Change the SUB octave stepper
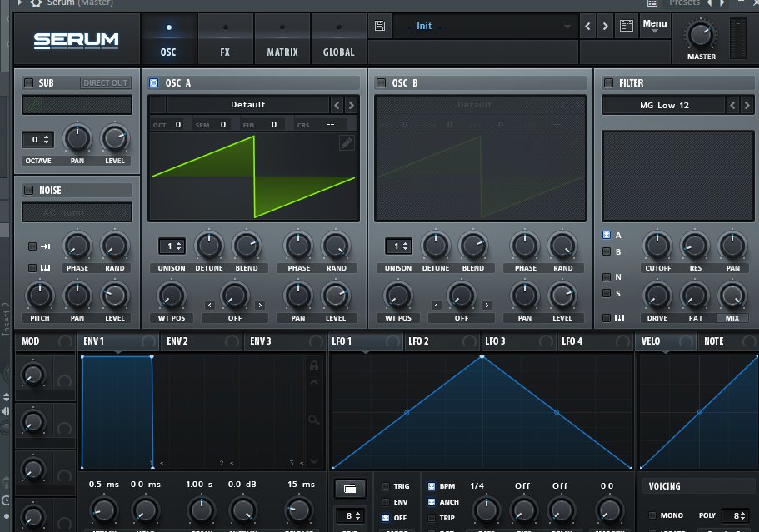 pyautogui.click(x=37, y=139)
